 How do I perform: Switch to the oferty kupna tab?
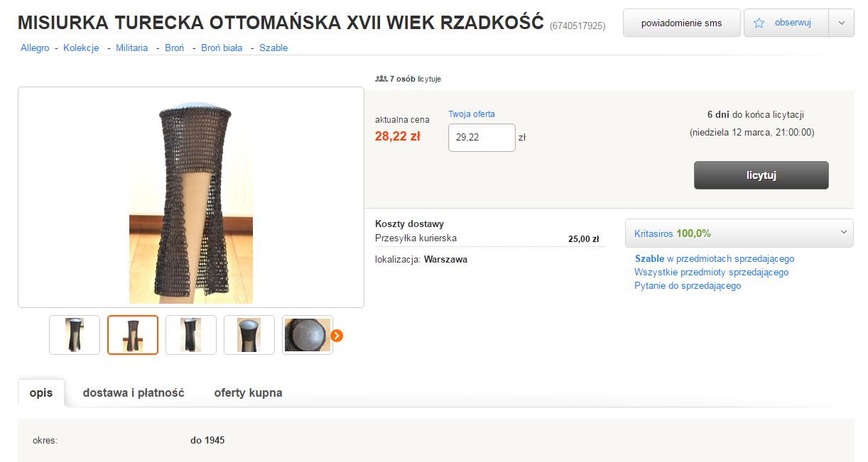click(248, 392)
